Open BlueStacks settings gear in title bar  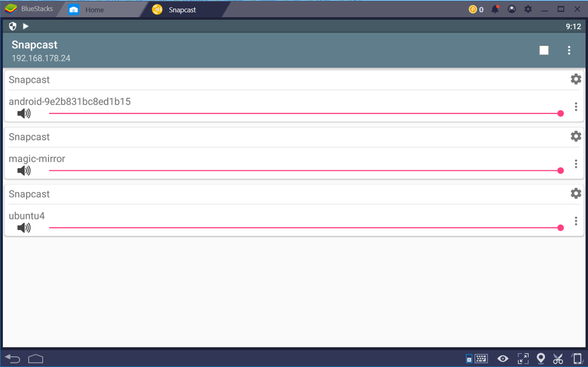point(528,9)
